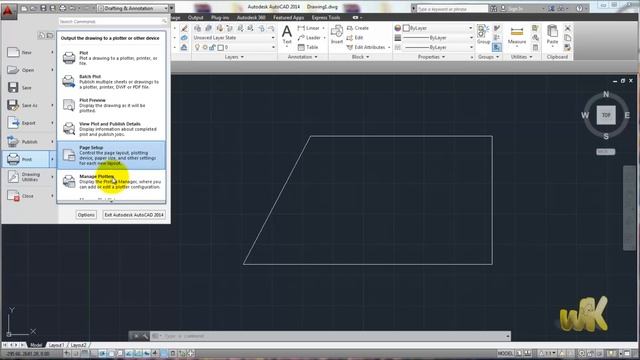640x360 pixels.
Task: Choose View Plot and Publish Details
Action: click(x=111, y=129)
